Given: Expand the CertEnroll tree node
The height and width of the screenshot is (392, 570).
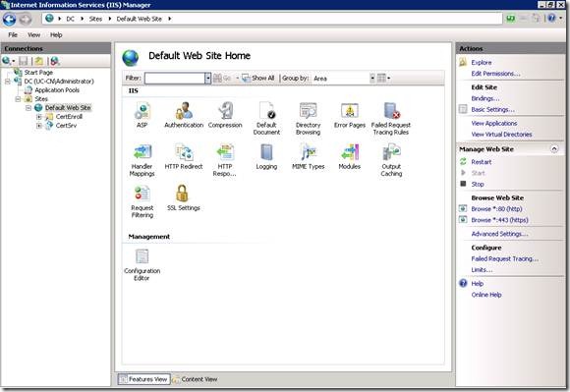Looking at the screenshot, I should coord(39,117).
